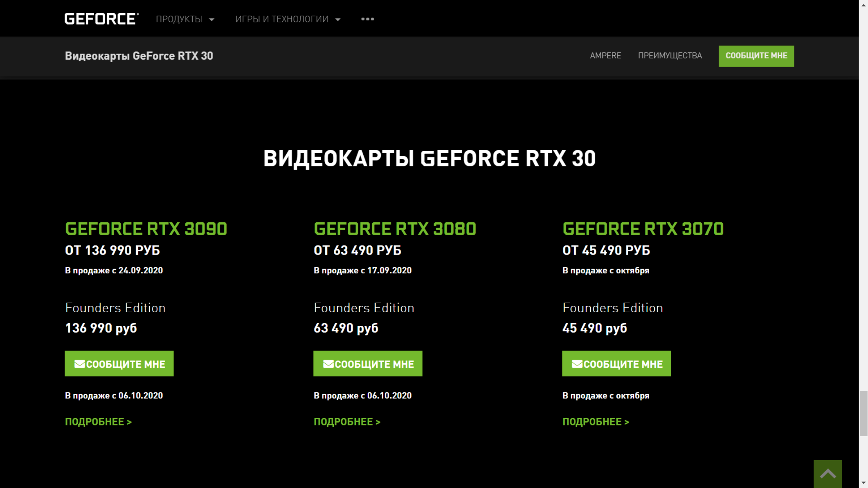Screen dimensions: 868x488
Task: Click the back-to-top arrow button
Action: click(828, 474)
